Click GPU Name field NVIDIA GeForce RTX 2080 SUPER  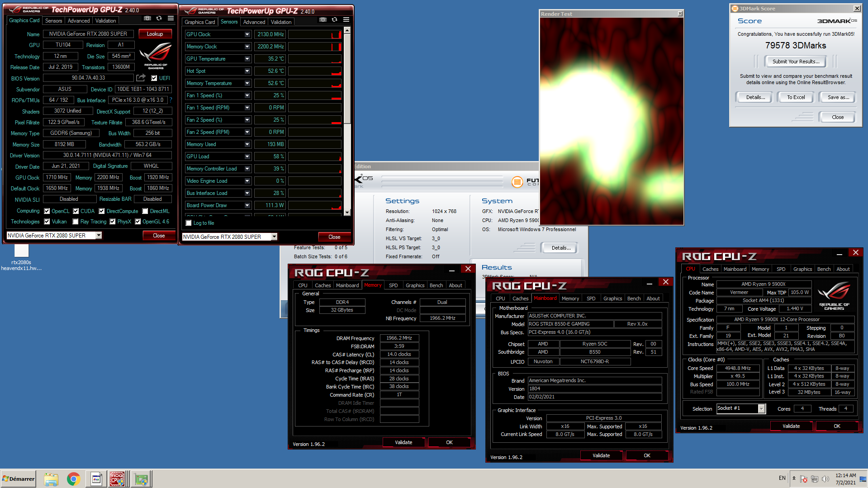pyautogui.click(x=88, y=34)
